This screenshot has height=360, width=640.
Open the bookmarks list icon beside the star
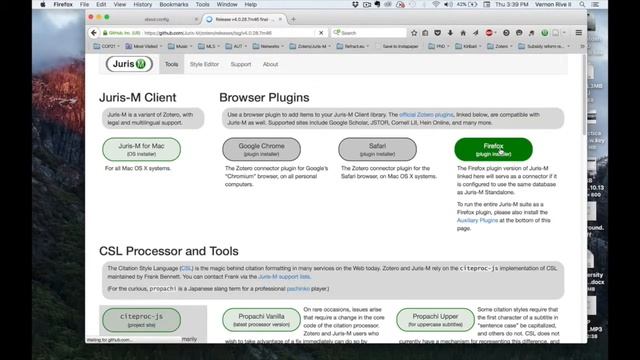point(425,33)
